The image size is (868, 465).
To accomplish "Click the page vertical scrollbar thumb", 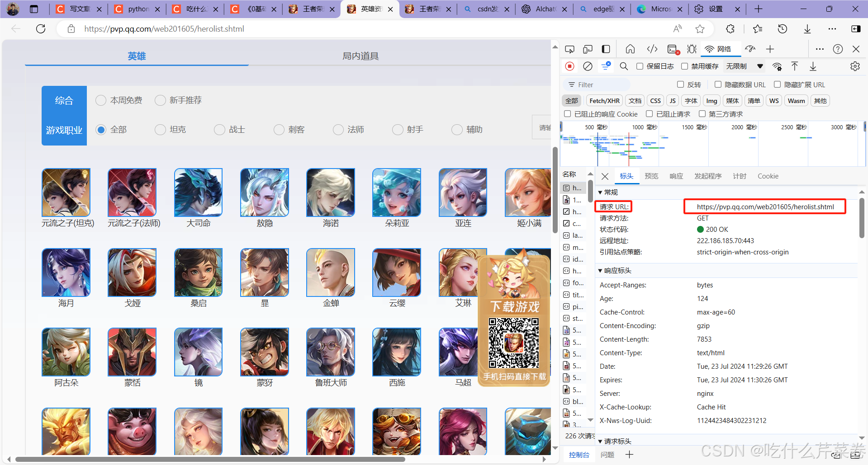I will [x=555, y=190].
